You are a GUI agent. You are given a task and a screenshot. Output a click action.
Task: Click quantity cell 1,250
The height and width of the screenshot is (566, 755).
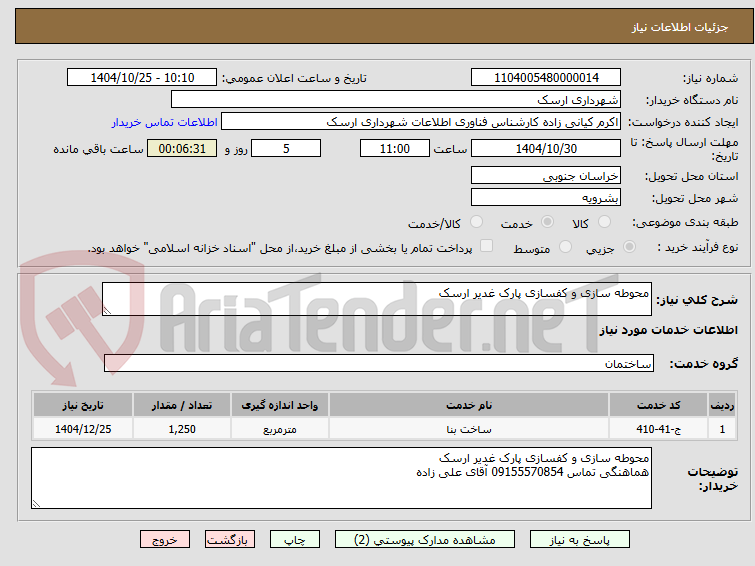182,429
